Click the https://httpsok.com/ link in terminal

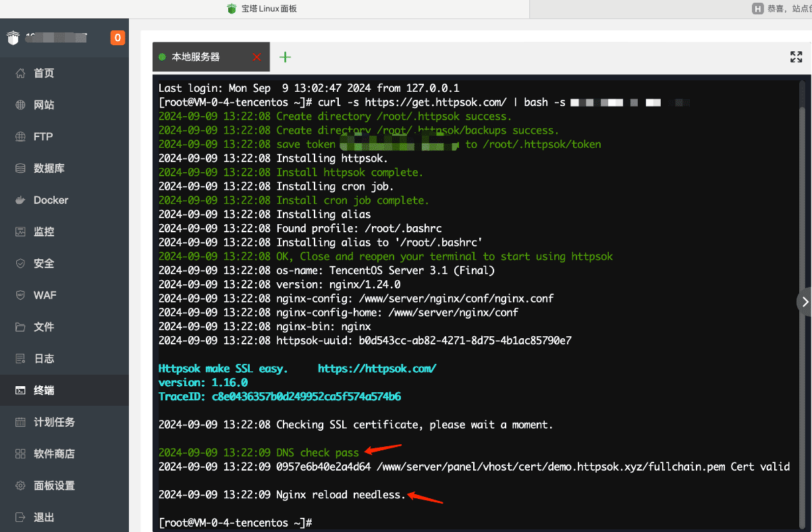click(x=377, y=369)
